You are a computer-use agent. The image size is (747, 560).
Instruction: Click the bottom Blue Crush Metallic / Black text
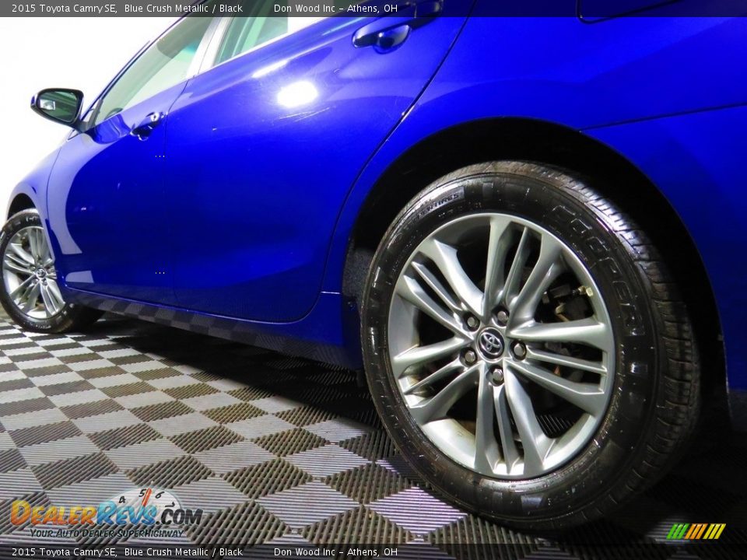pyautogui.click(x=184, y=554)
